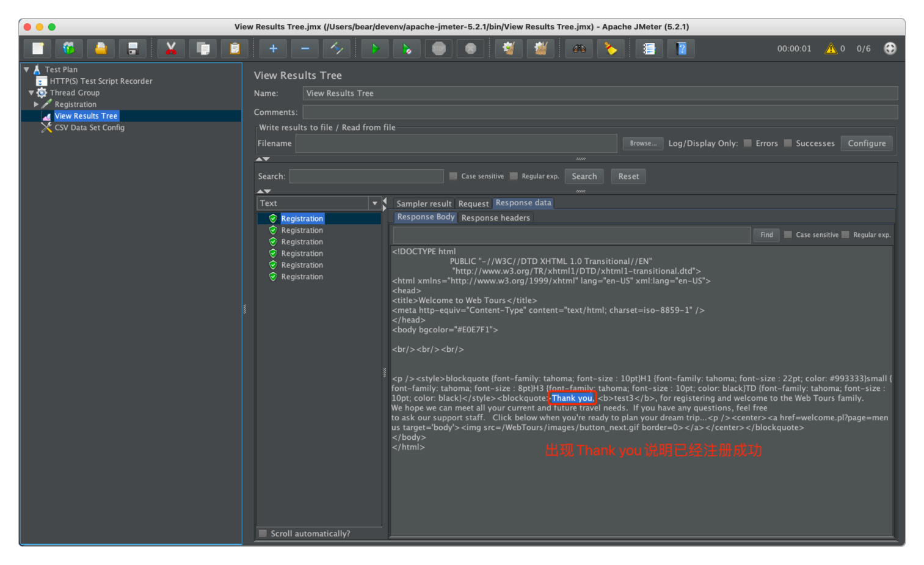Click the Comments input field
The image size is (924, 565).
click(x=600, y=112)
